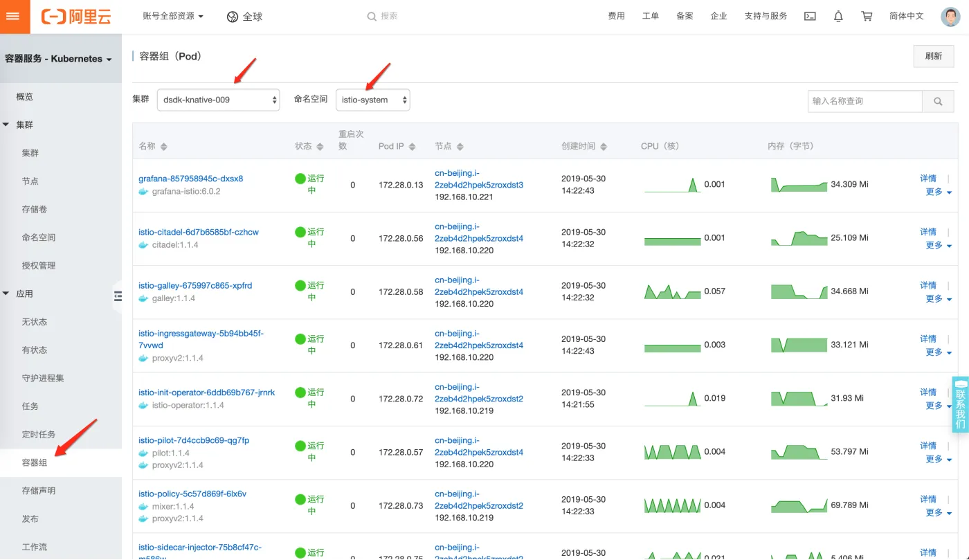Click the docker icon beside istio-operator:1.1.4

coord(143,405)
